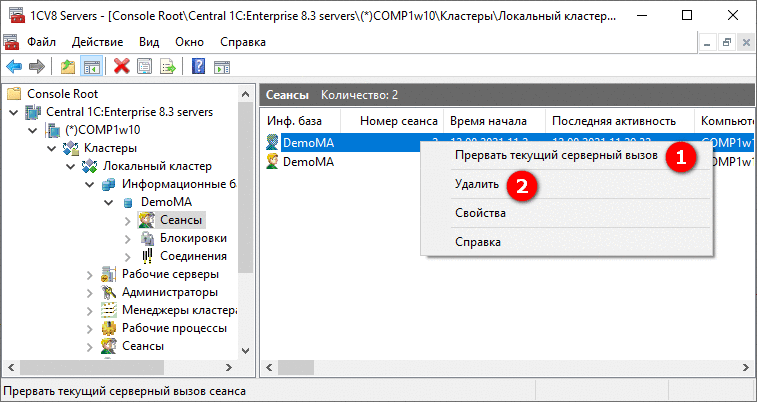The image size is (757, 402).
Task: Toggle the Show/Hide Action Pane toolbar icon
Action: [222, 66]
